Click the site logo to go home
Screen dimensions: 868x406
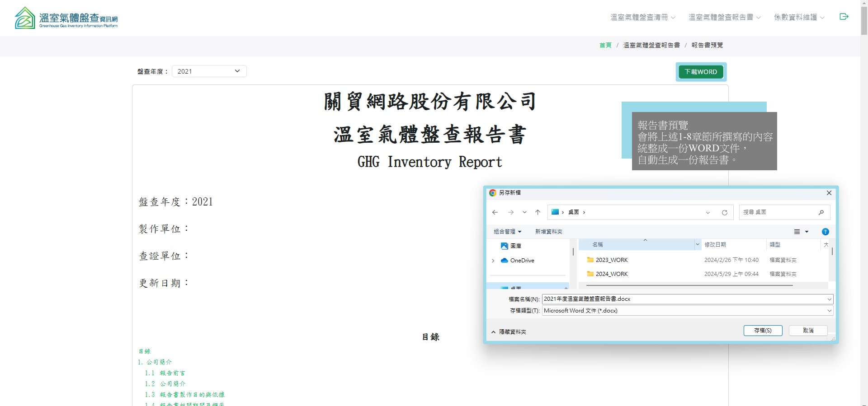tap(66, 18)
